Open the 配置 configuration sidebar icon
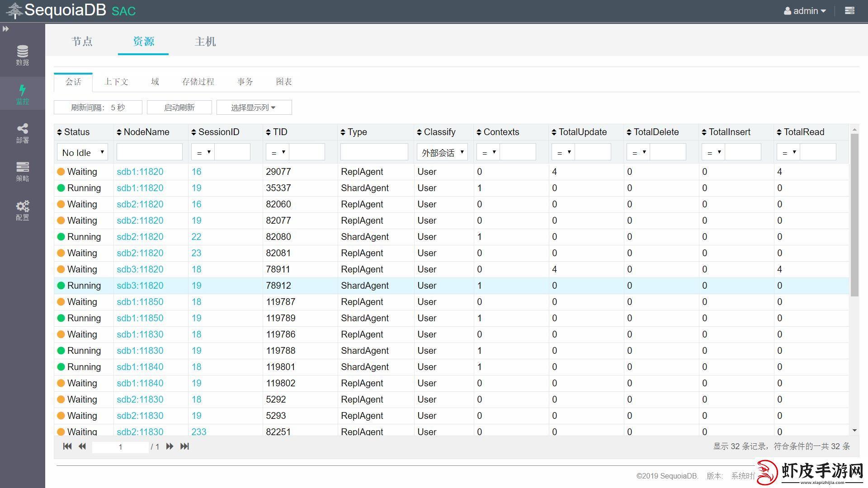Screen dimensions: 868x488 point(22,211)
